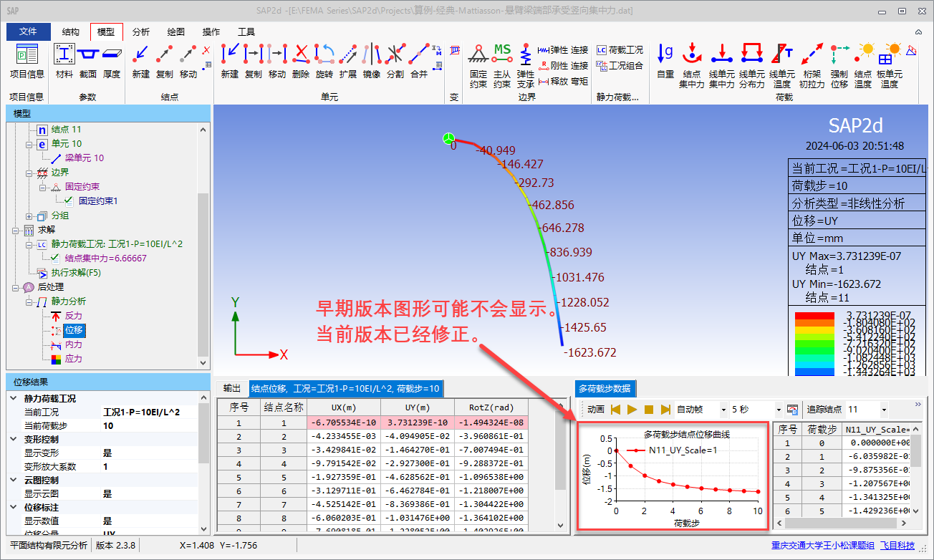The image size is (934, 560).
Task: Open the 飞目科技 link
Action: pos(897,546)
